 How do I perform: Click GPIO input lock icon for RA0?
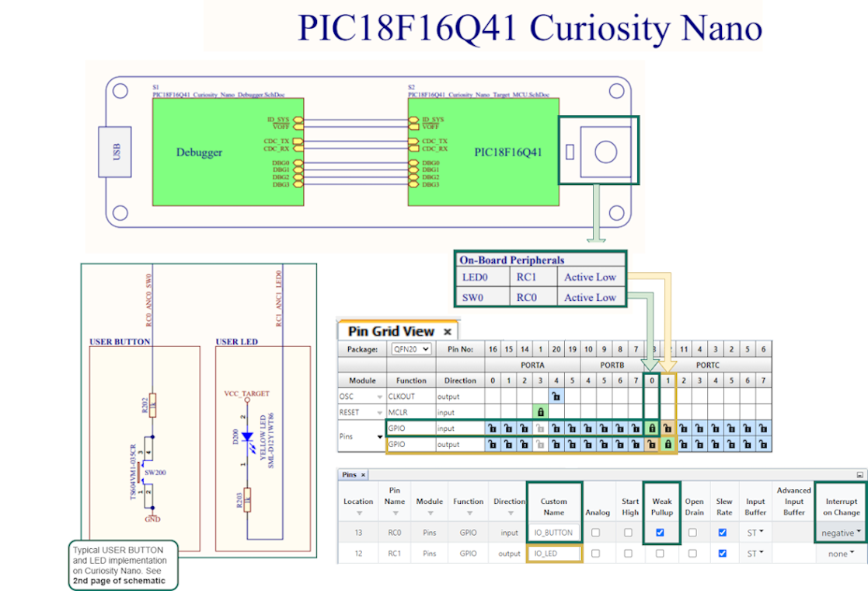click(x=491, y=428)
